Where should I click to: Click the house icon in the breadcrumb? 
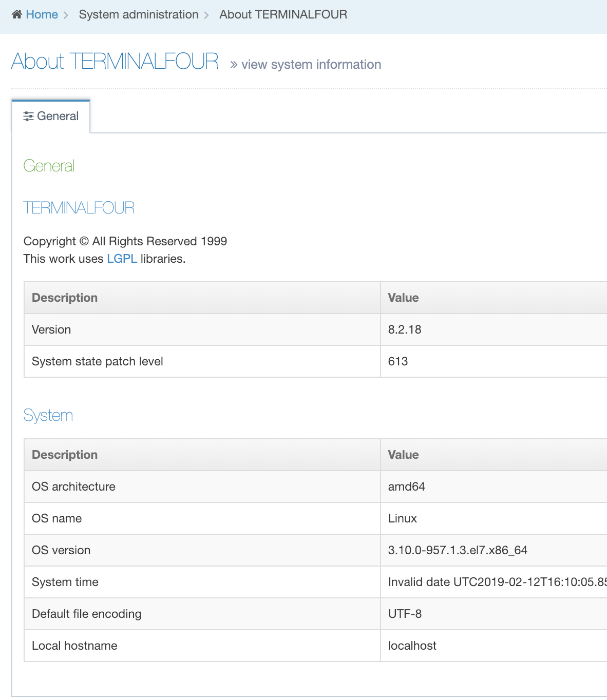(x=17, y=14)
